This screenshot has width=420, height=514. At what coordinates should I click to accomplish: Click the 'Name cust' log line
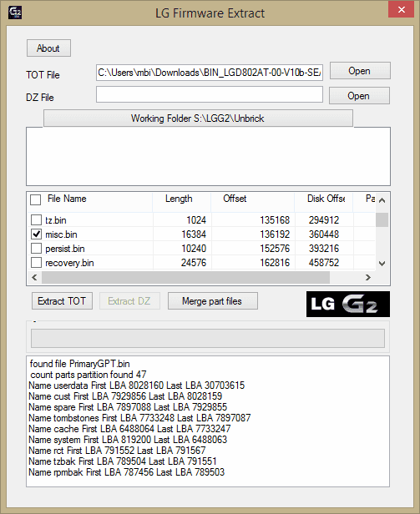coord(125,396)
